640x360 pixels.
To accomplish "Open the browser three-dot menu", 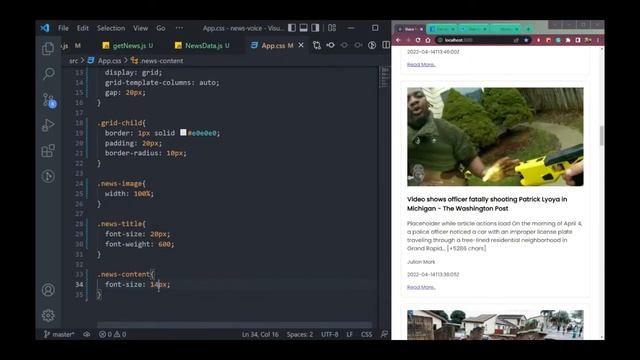I will (598, 40).
